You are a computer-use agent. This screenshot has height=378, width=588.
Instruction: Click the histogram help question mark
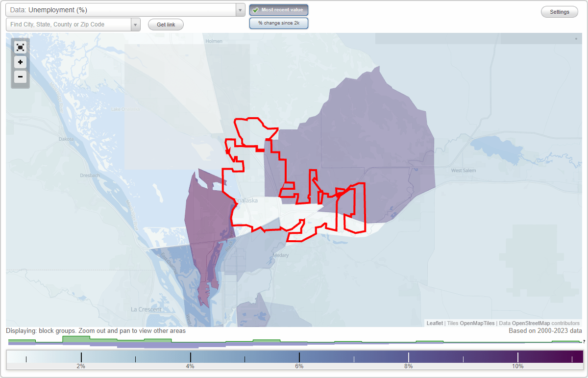[x=584, y=342]
